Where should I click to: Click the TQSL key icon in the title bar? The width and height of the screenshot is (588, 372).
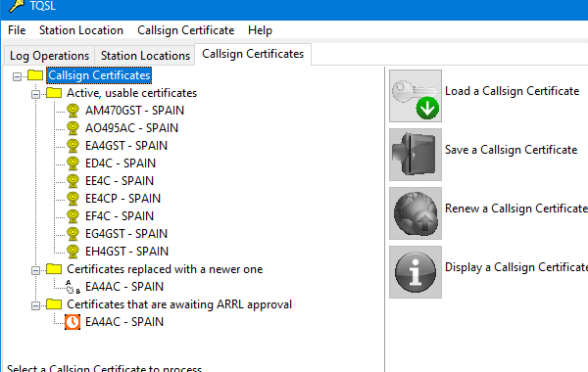coord(17,6)
